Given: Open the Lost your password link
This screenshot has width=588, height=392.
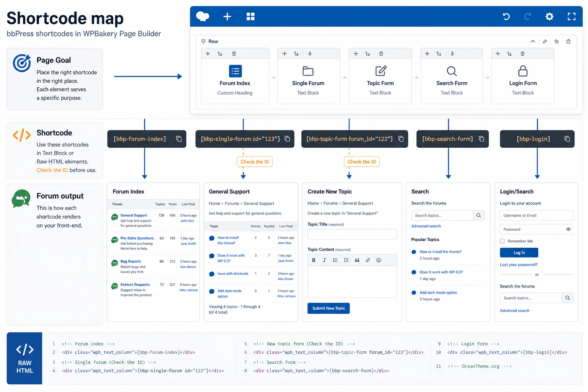Looking at the screenshot, I should (x=518, y=265).
